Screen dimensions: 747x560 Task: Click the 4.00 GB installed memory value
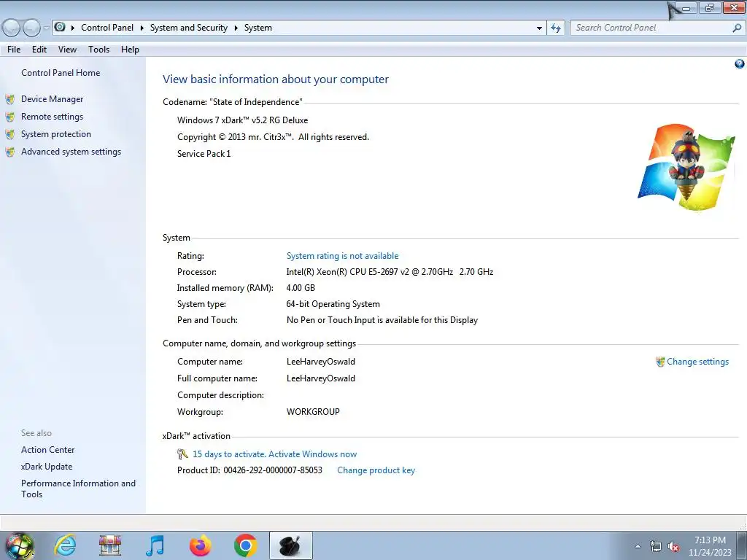pyautogui.click(x=301, y=288)
